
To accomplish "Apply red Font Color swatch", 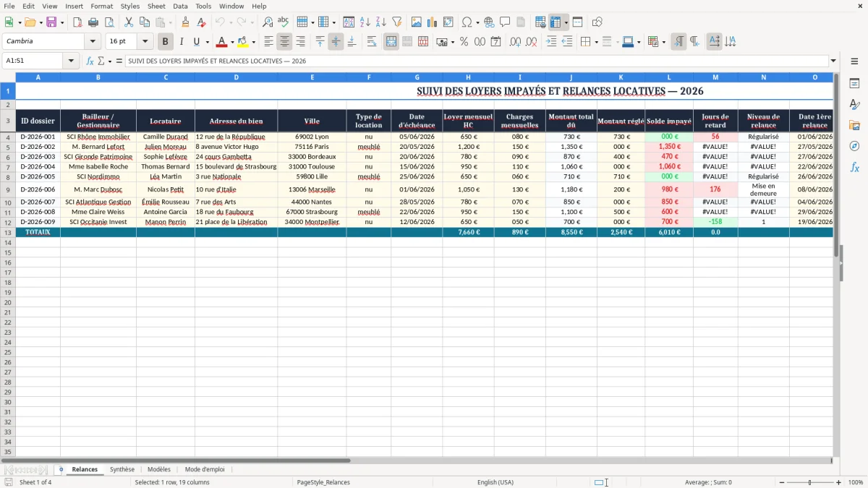I will (222, 42).
